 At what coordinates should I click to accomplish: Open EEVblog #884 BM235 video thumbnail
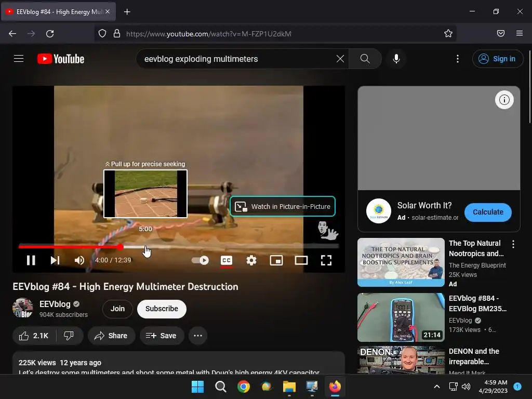(x=401, y=317)
